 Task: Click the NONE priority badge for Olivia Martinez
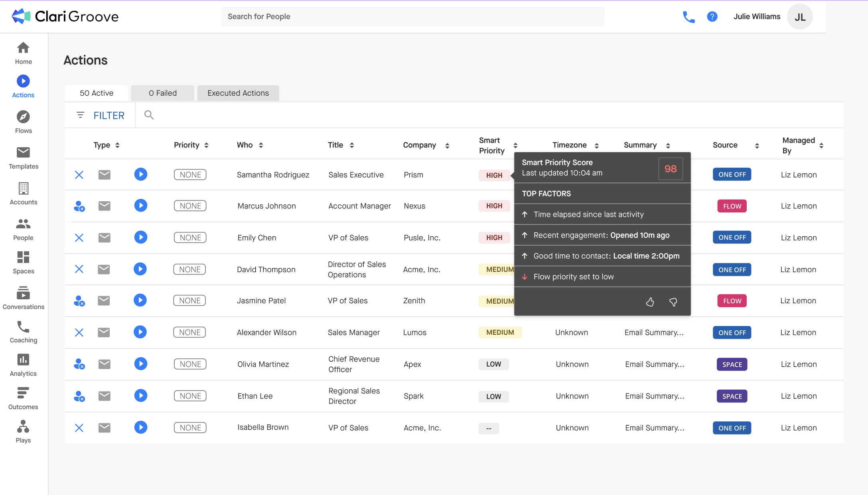click(190, 364)
